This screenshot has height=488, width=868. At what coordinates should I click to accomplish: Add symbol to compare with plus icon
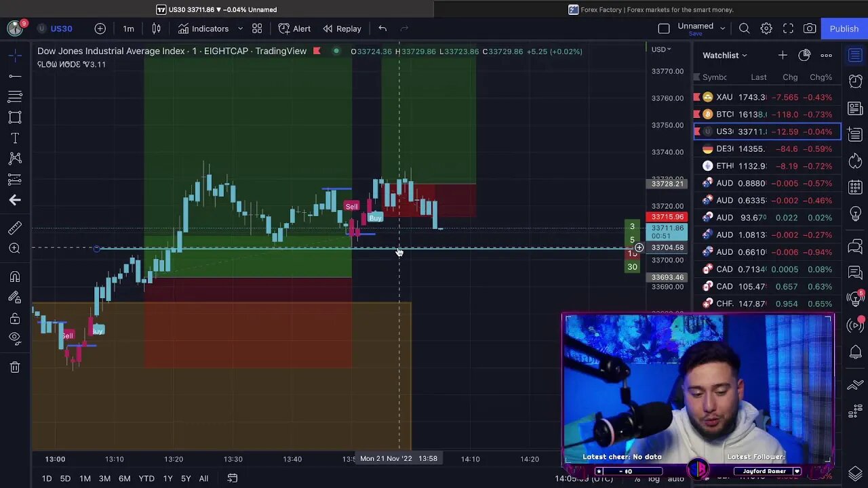coord(100,28)
